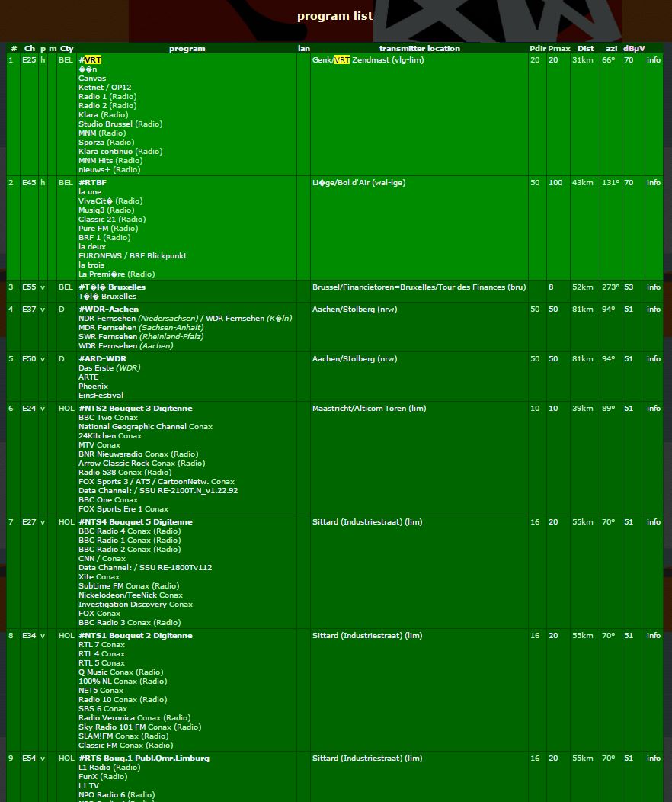The image size is (672, 802).
Task: Click 'Das Erste (WDR)' program entry
Action: click(x=110, y=367)
